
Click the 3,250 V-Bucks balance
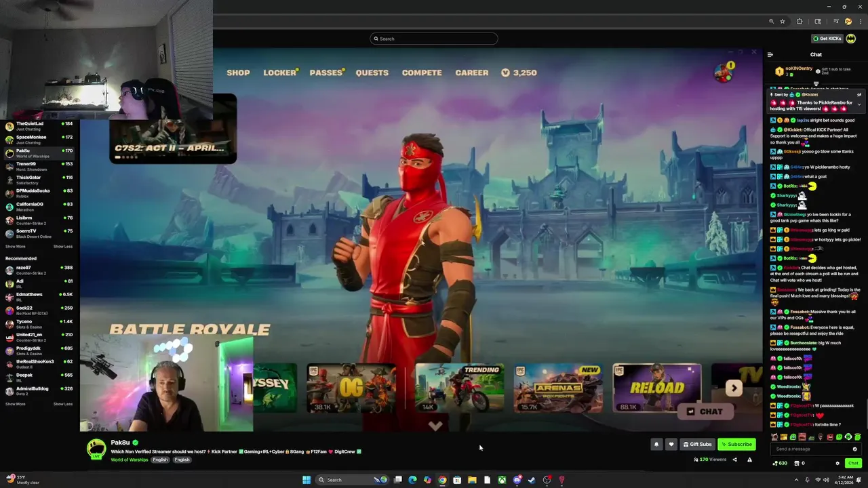(519, 73)
